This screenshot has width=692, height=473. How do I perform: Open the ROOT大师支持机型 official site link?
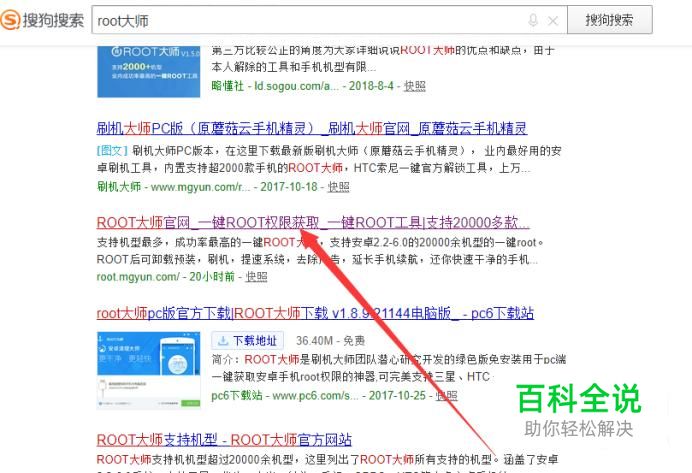tap(224, 439)
